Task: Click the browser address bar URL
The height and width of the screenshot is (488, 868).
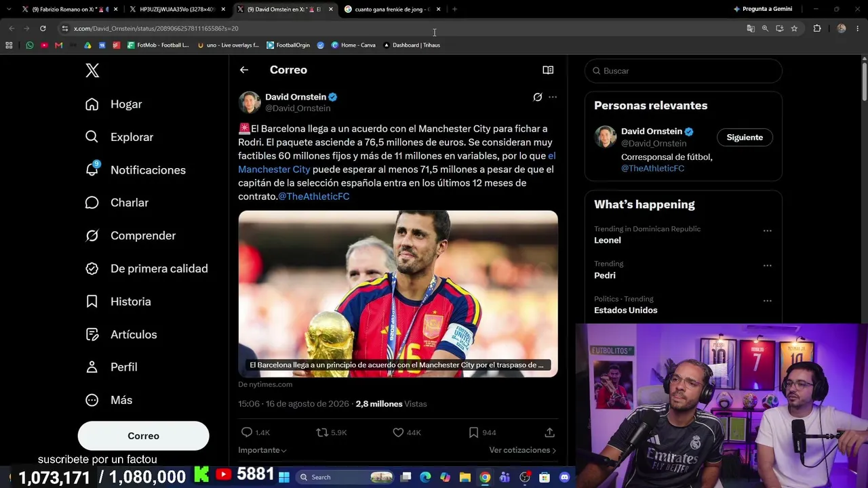Action: click(156, 28)
